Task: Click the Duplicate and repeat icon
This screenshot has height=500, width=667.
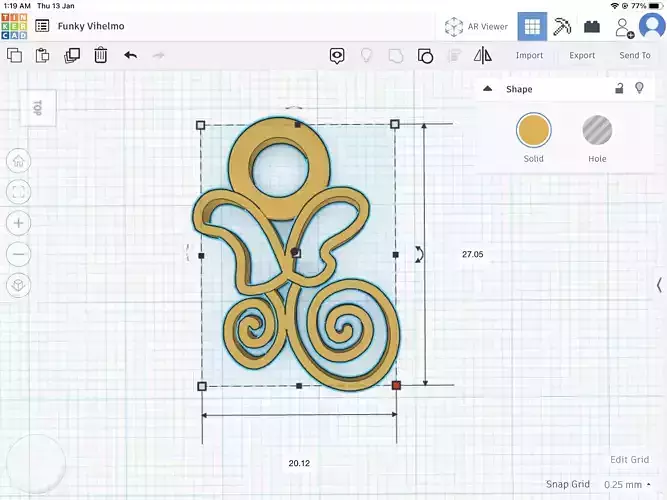Action: [x=72, y=55]
